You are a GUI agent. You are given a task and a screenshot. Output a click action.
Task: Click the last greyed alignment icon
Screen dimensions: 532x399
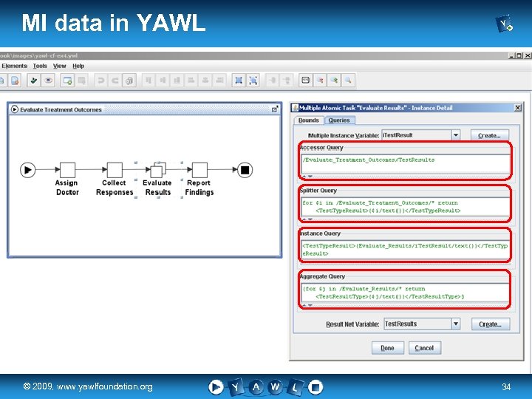coord(220,81)
